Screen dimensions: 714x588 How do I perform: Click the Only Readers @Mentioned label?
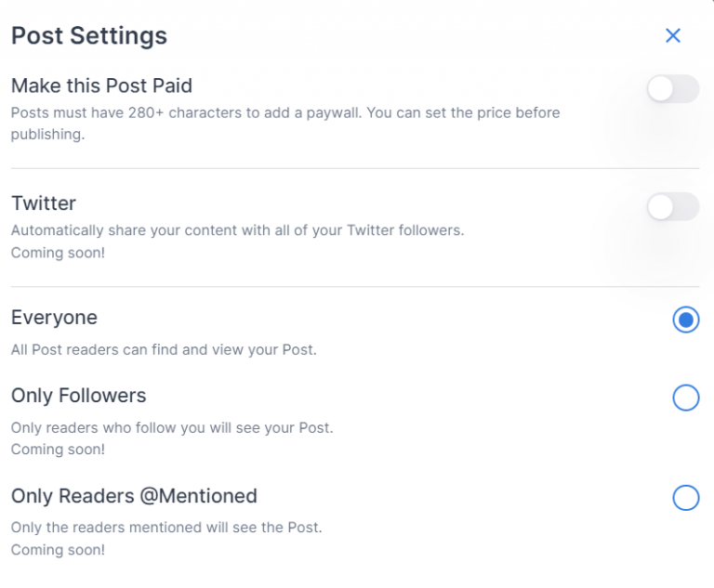[x=134, y=496]
